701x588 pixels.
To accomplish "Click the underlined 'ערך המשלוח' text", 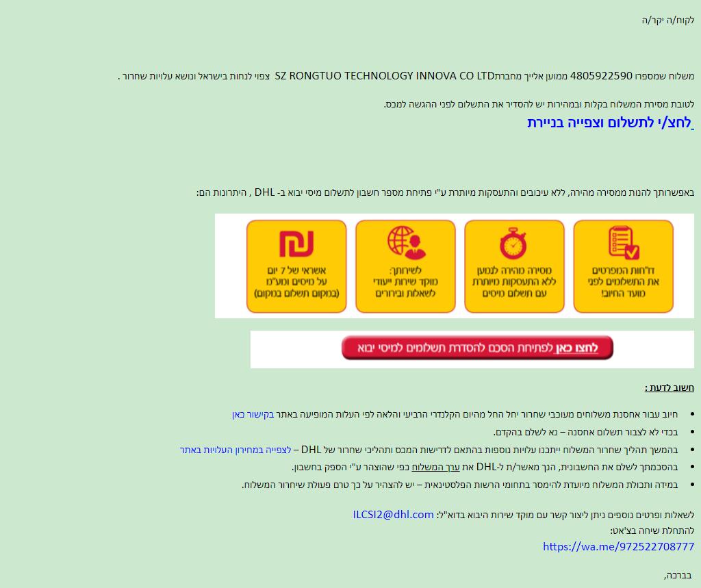I will (435, 468).
